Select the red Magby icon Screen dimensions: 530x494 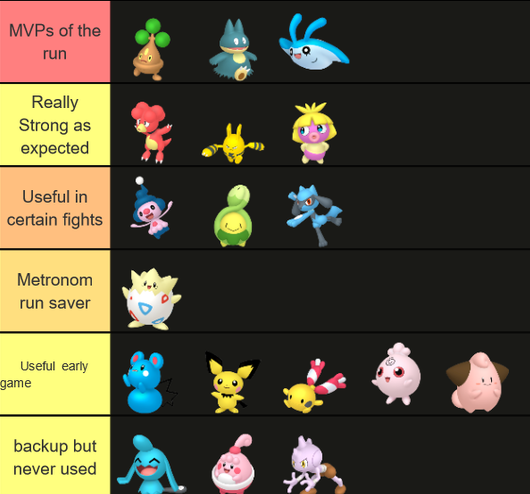151,132
